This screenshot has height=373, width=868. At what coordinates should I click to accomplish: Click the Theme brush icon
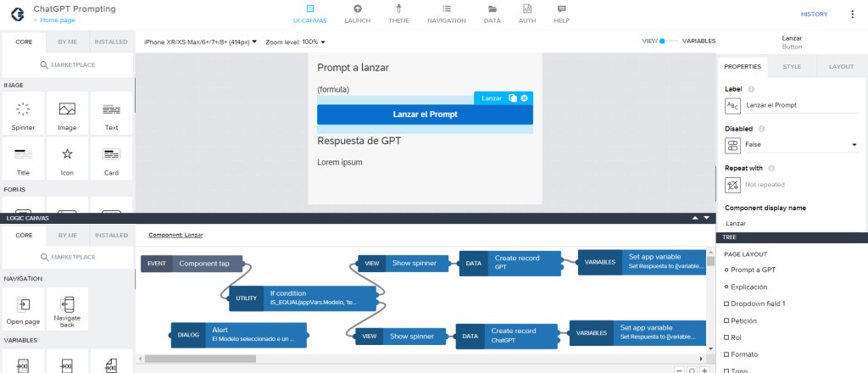click(398, 9)
